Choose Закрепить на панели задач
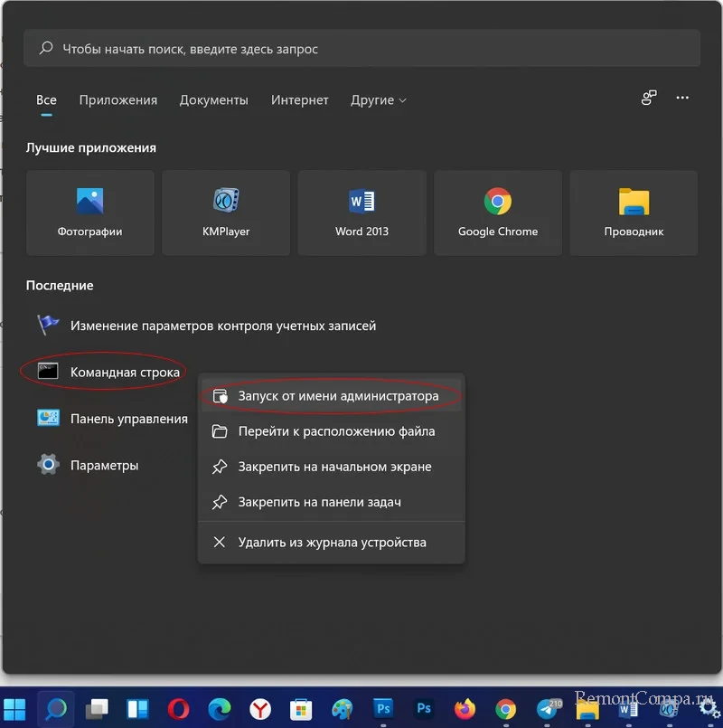The height and width of the screenshot is (728, 723). click(319, 502)
